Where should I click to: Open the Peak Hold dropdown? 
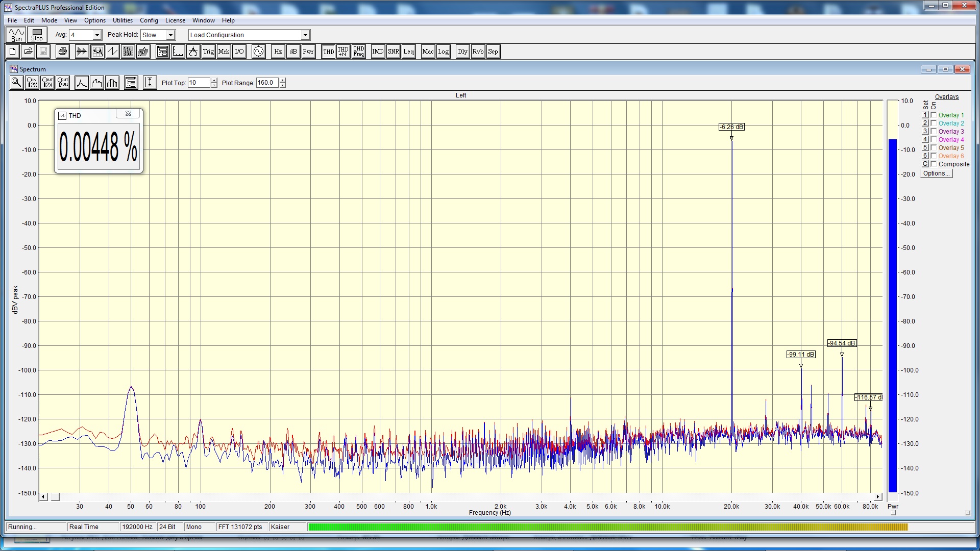pos(171,35)
